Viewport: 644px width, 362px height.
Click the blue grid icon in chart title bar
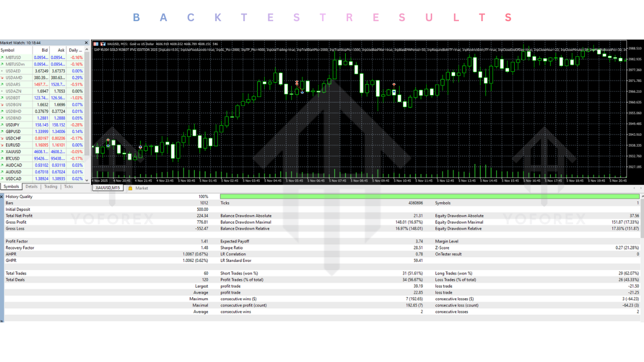96,44
